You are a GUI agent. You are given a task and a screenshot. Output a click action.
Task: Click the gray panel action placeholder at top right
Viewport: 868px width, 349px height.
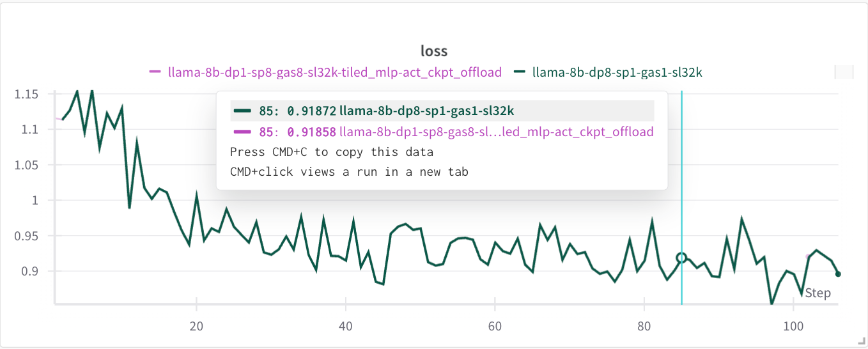(844, 72)
